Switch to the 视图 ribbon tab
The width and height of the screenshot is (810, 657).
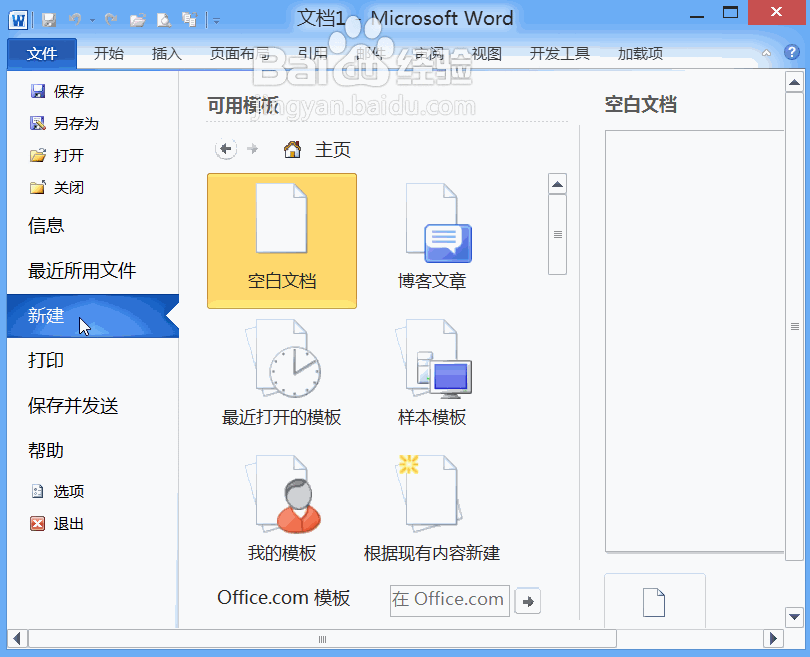[487, 53]
